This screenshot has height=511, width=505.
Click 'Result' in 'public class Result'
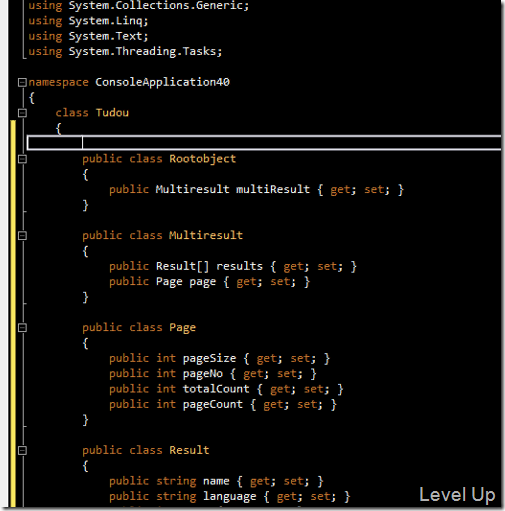(x=189, y=450)
